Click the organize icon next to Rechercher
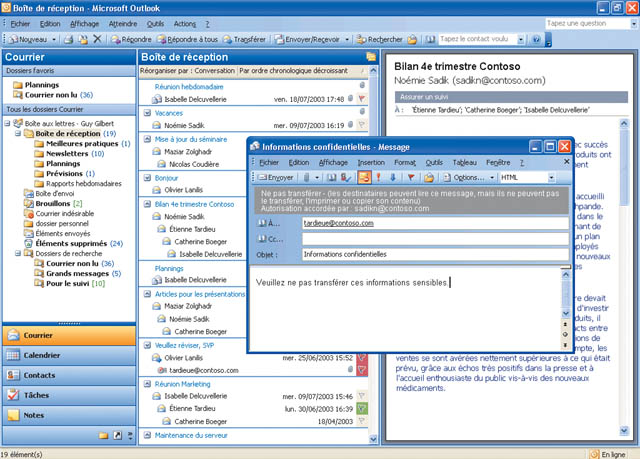The height and width of the screenshot is (459, 640). 412,40
